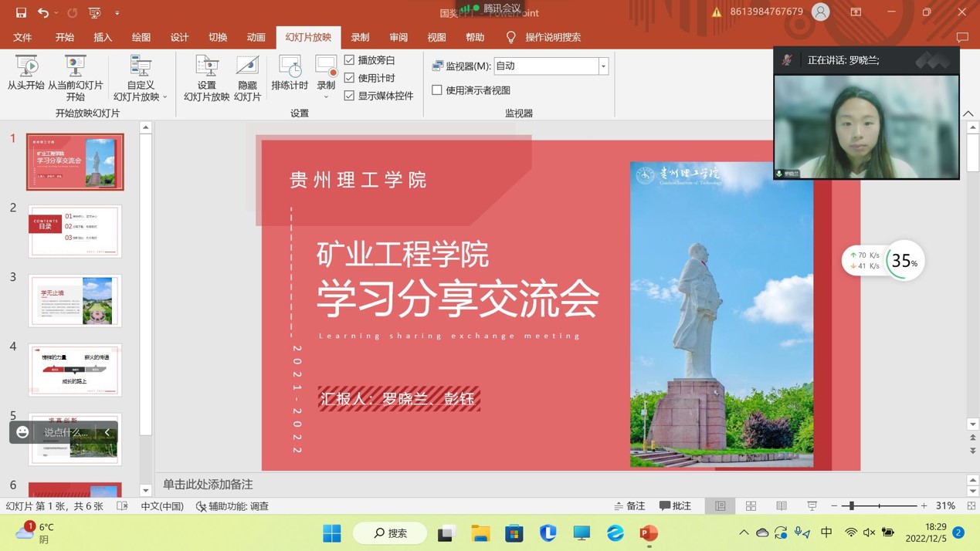
Task: Open PowerPoint from the Windows taskbar
Action: (649, 533)
